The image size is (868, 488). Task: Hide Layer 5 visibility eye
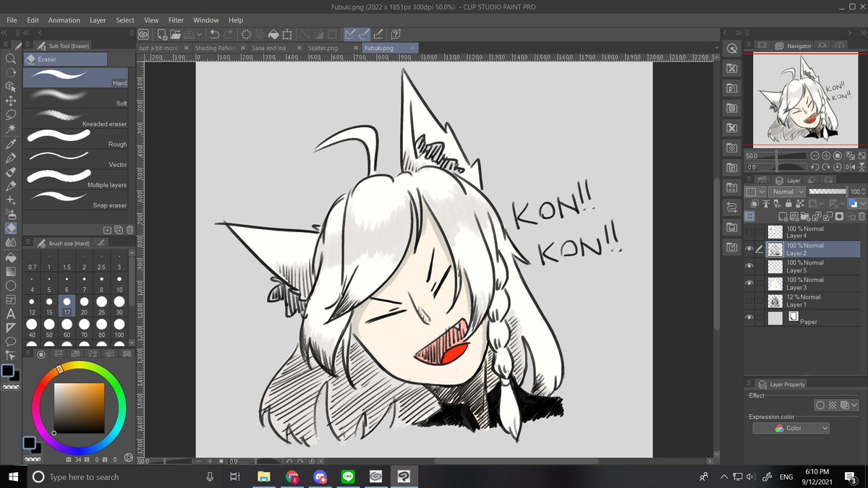(749, 266)
